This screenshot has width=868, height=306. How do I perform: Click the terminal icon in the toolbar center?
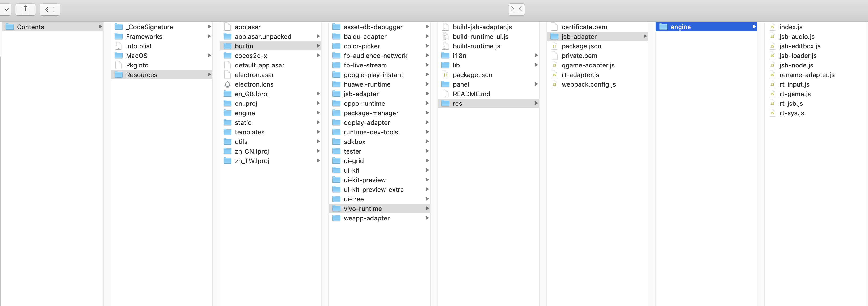click(x=516, y=9)
